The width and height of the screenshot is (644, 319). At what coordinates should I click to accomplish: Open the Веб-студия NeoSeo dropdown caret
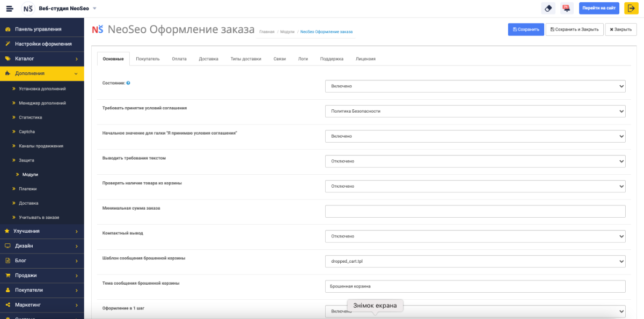point(94,8)
